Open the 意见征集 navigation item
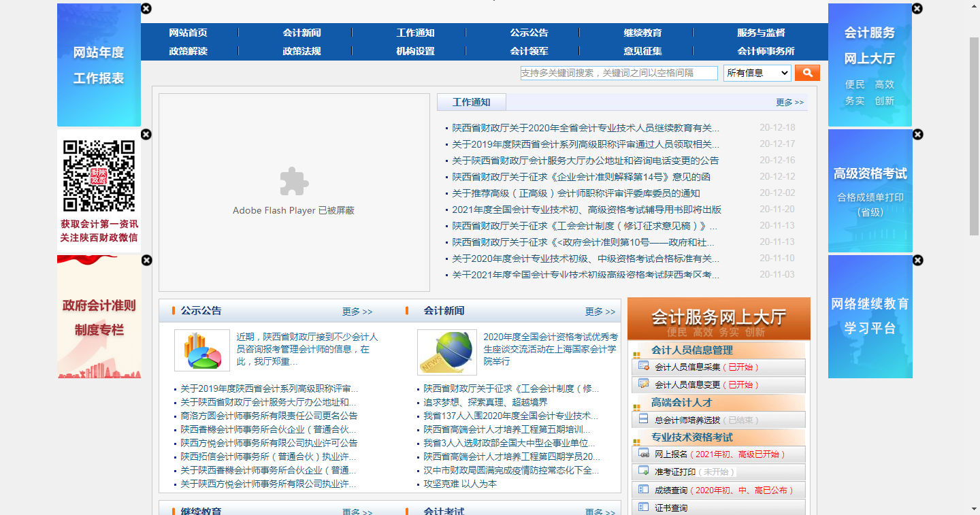 point(643,51)
